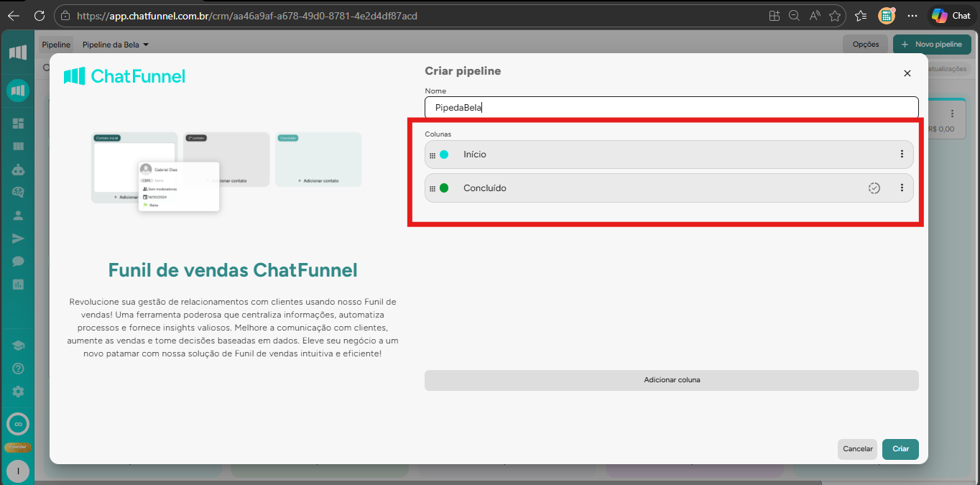The image size is (980, 485).
Task: Close the Criar pipeline dialog with X
Action: pyautogui.click(x=907, y=73)
